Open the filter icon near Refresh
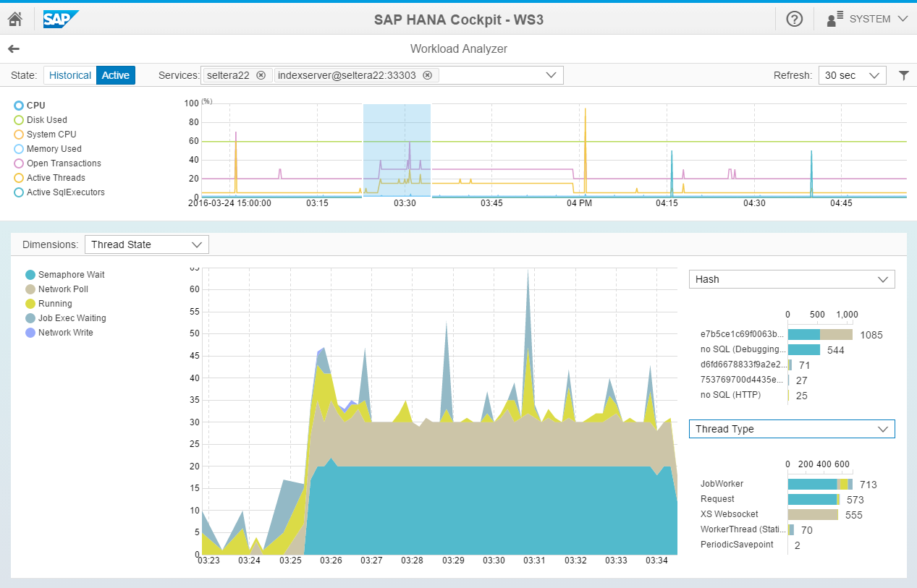Viewport: 917px width, 588px height. pyautogui.click(x=903, y=74)
